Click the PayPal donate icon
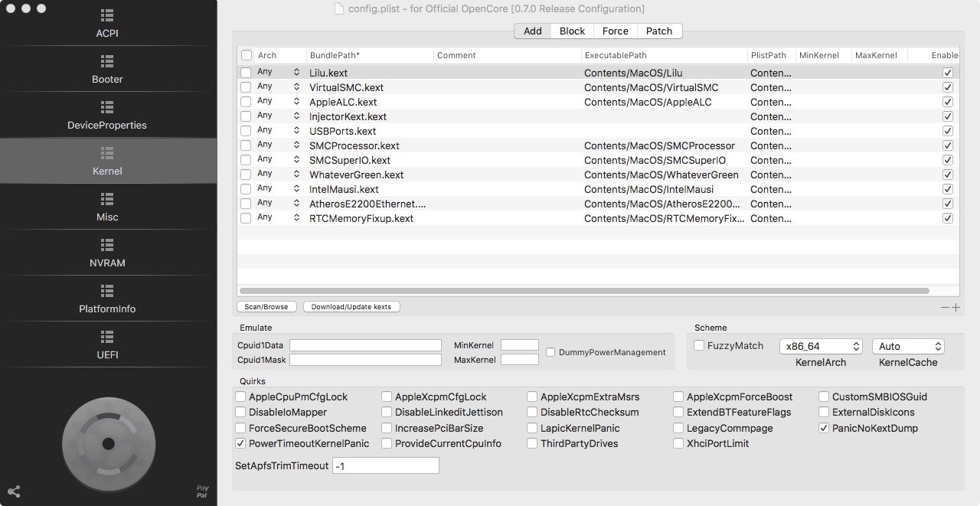The height and width of the screenshot is (506, 980). 202,491
